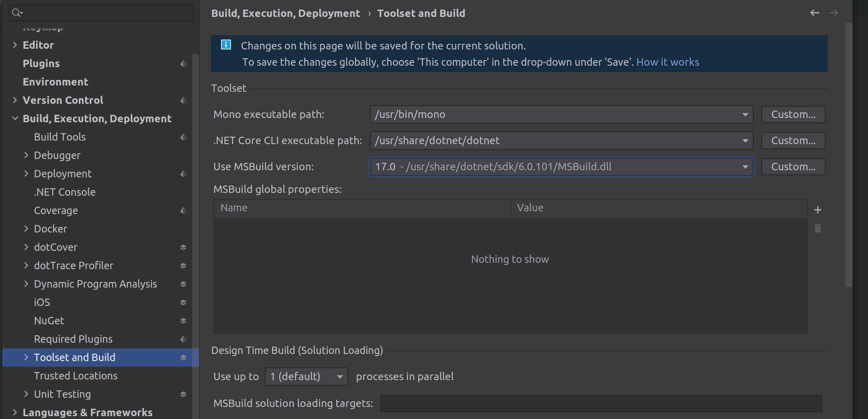Click the delete property trash icon

point(818,228)
